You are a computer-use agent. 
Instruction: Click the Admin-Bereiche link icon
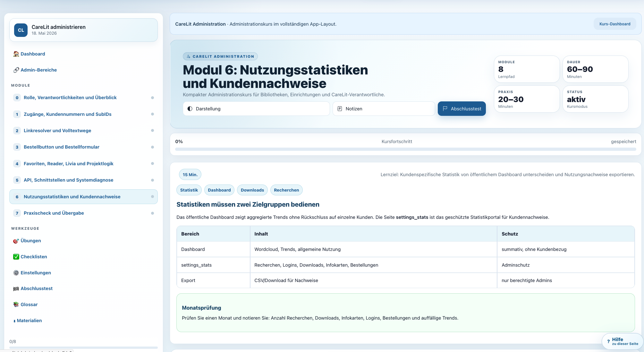coord(16,70)
